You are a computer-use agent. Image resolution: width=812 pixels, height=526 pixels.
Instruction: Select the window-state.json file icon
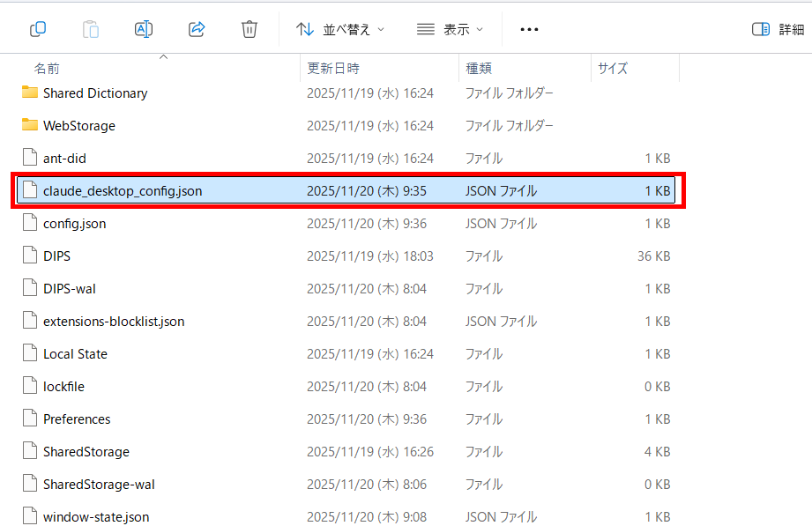coord(30,516)
